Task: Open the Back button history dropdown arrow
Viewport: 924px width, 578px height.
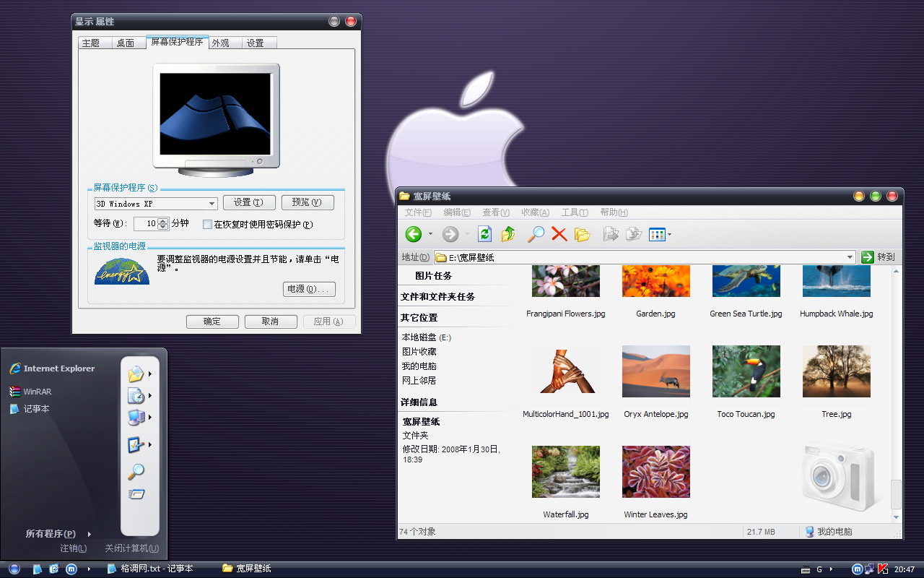Action: (x=430, y=234)
